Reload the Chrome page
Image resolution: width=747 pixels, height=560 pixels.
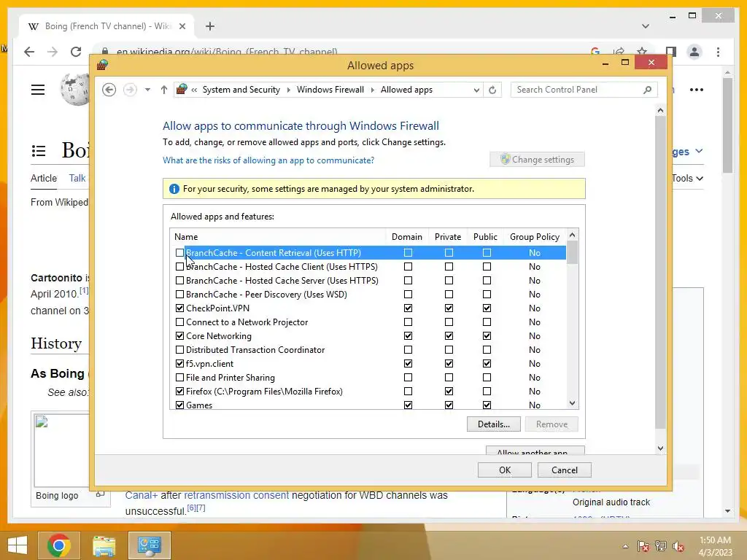point(76,52)
